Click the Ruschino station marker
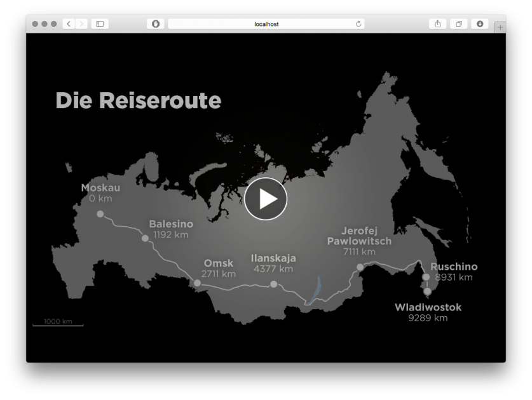 (x=426, y=277)
